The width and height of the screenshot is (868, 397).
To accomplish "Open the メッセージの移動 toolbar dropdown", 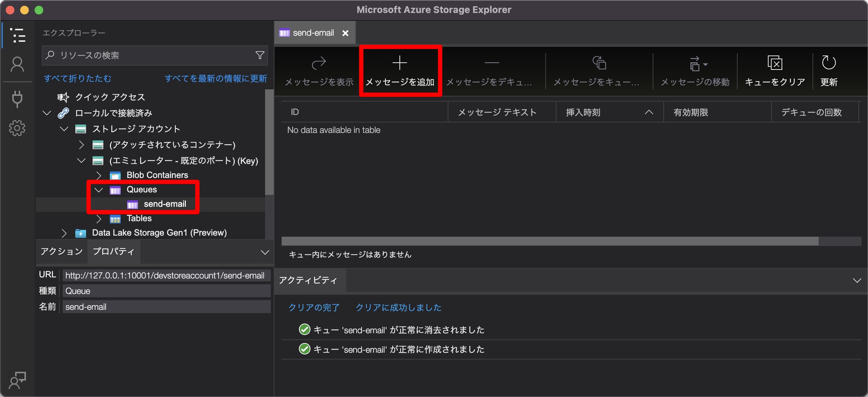I will [x=695, y=71].
